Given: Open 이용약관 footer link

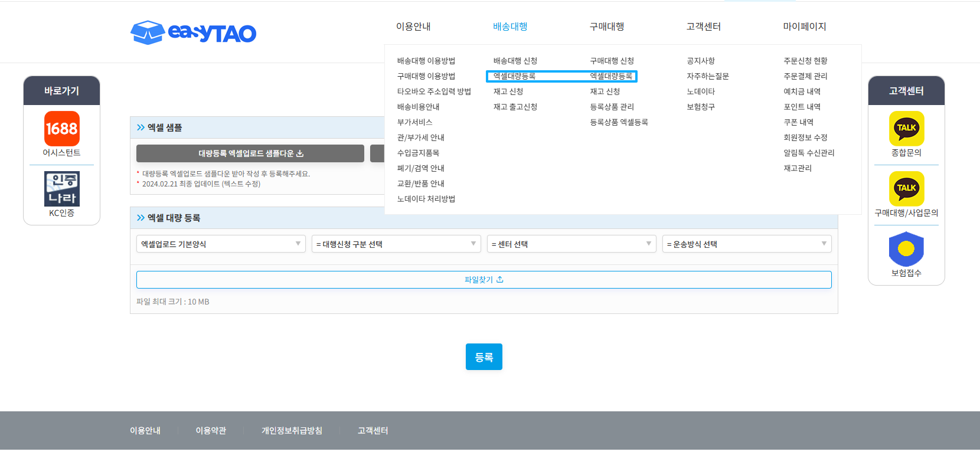Looking at the screenshot, I should [211, 431].
